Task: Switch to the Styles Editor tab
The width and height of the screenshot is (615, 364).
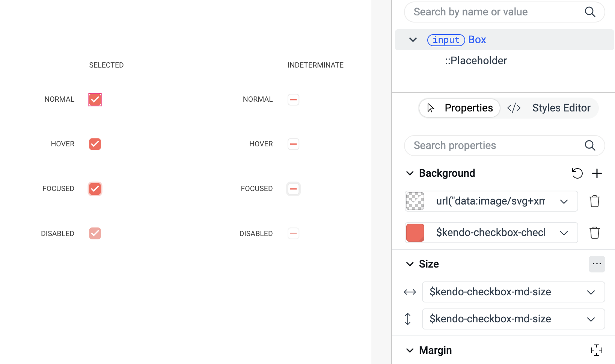Action: click(561, 108)
